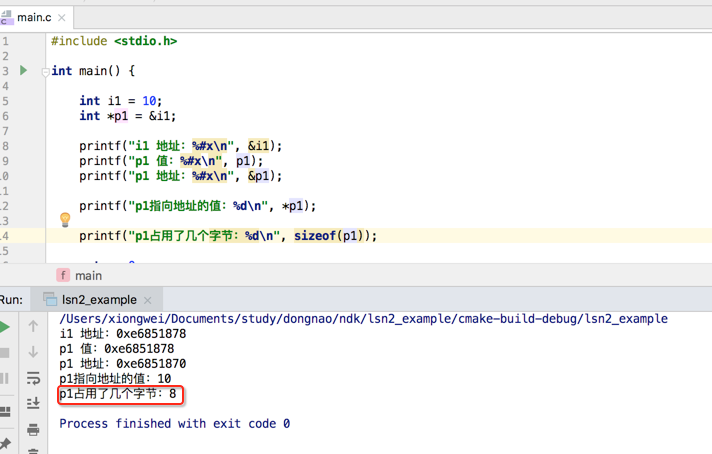Rerun the program with green play button
This screenshot has height=454, width=712.
tap(5, 327)
